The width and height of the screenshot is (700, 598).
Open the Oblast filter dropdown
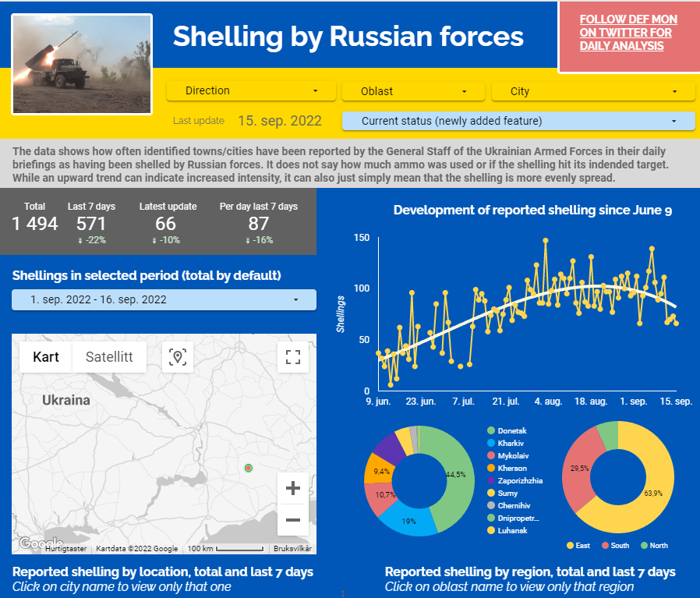click(x=415, y=91)
